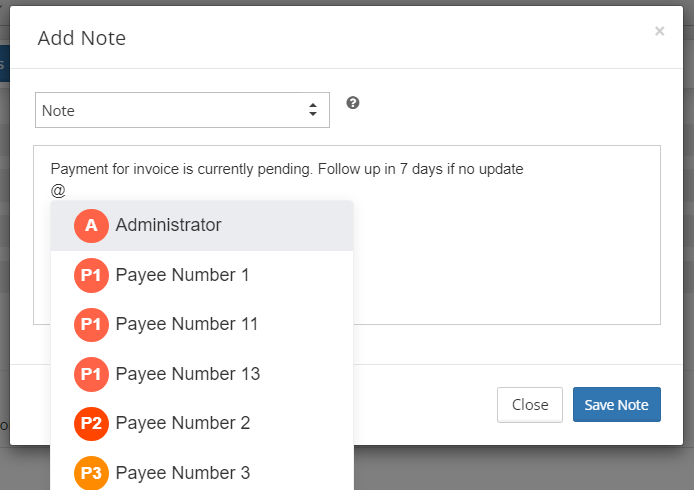Click inside the note text area
This screenshot has height=490, width=694.
pyautogui.click(x=505, y=248)
